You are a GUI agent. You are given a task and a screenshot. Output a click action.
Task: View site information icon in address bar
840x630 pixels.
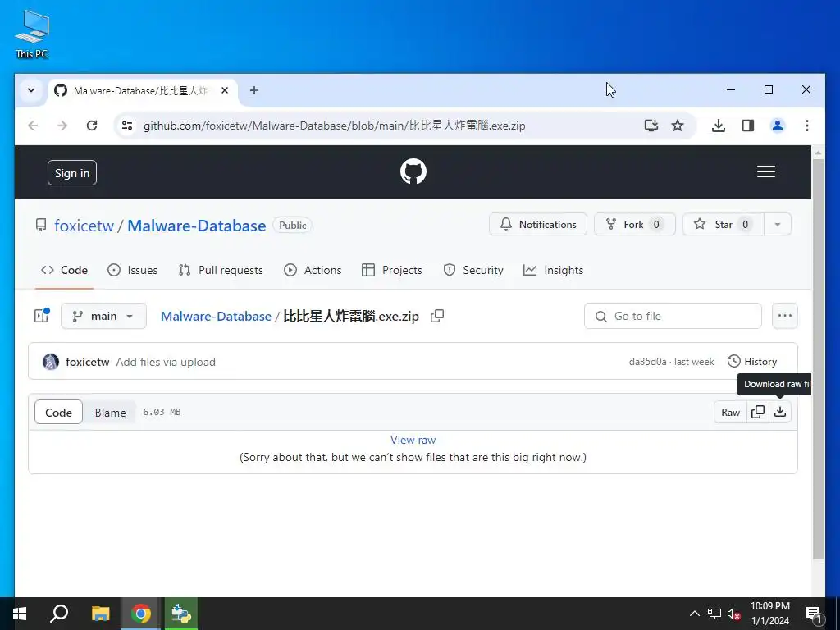tap(127, 126)
